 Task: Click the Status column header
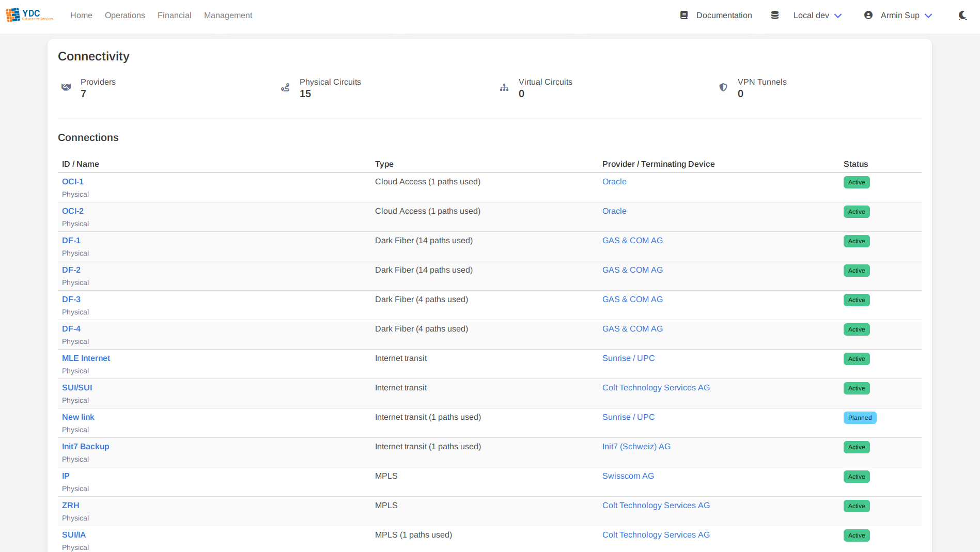pos(855,164)
